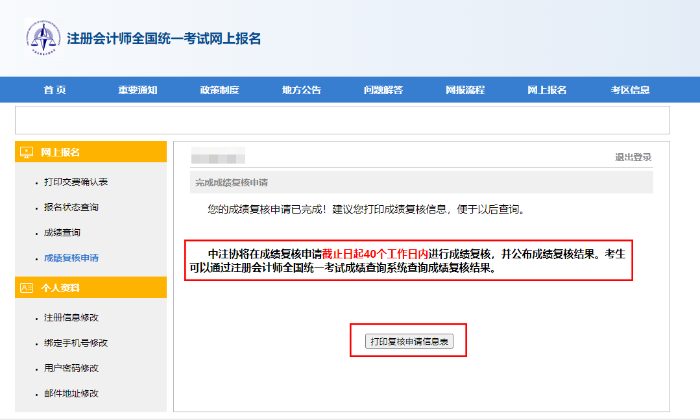Image resolution: width=700 pixels, height=420 pixels.
Task: Open 考区信息 in the navigation bar
Action: [630, 90]
